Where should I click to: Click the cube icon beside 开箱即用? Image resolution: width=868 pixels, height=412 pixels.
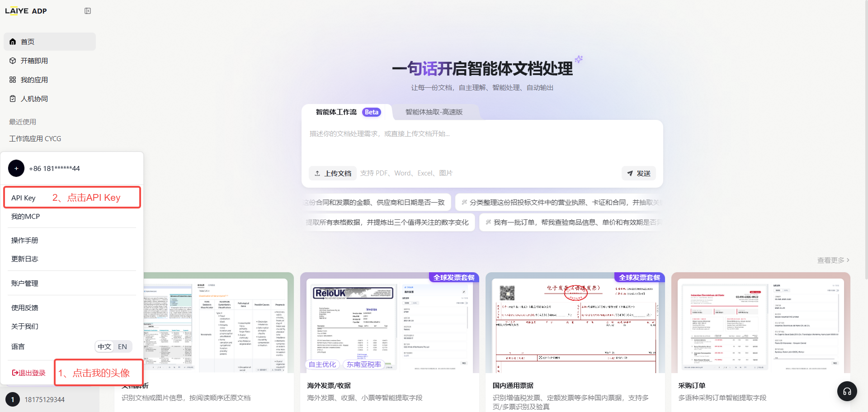[13, 61]
